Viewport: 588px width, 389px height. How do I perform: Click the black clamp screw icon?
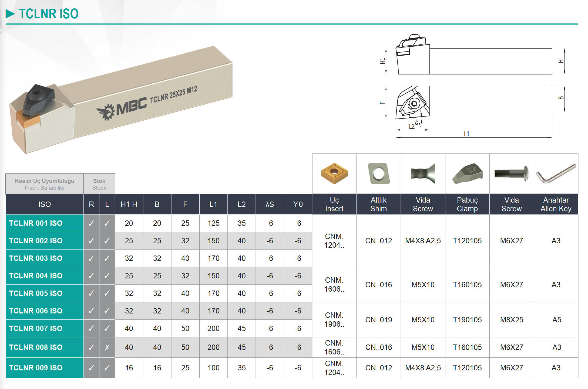pos(511,173)
